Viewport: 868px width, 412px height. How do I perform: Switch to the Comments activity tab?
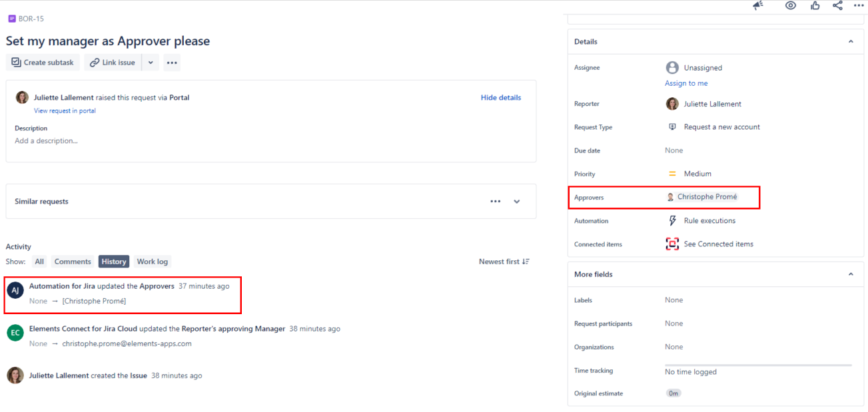pyautogui.click(x=73, y=262)
